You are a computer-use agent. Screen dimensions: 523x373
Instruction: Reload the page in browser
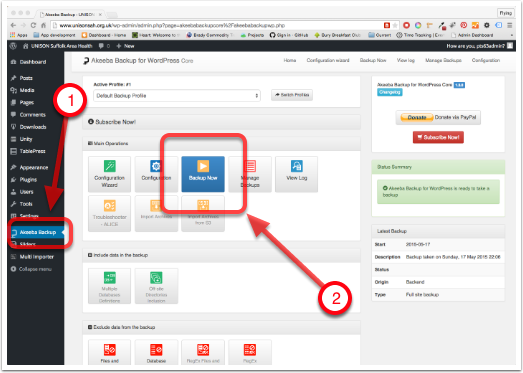(x=33, y=25)
